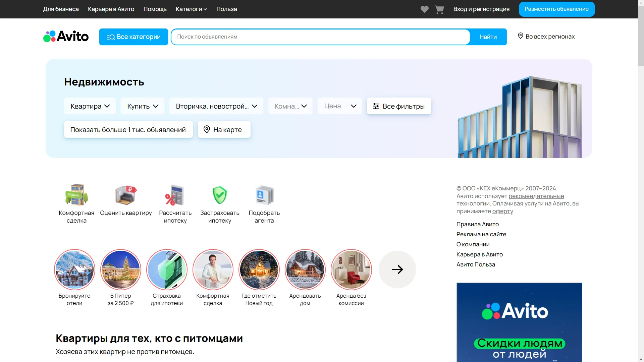Open Подобрать агента icon
644x362 pixels.
pyautogui.click(x=264, y=195)
